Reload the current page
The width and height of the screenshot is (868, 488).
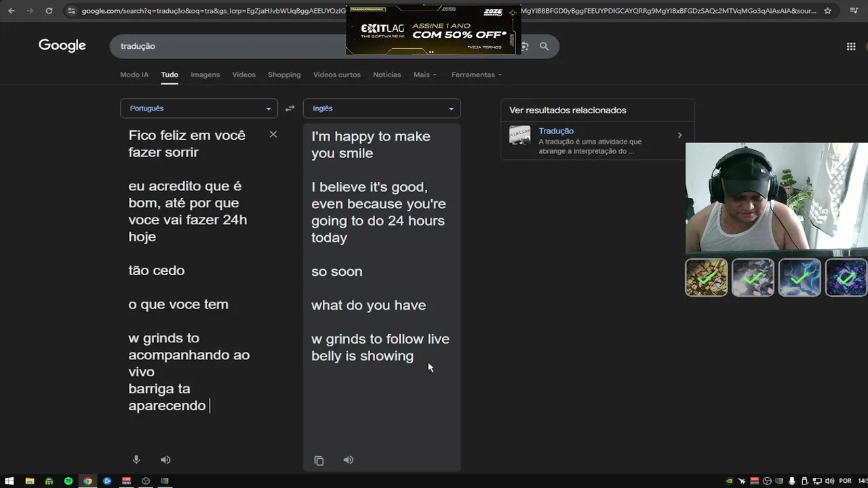pos(49,11)
